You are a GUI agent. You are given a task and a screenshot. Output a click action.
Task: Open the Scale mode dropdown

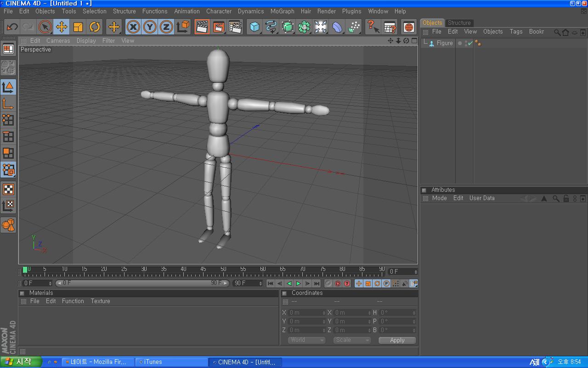tap(352, 340)
